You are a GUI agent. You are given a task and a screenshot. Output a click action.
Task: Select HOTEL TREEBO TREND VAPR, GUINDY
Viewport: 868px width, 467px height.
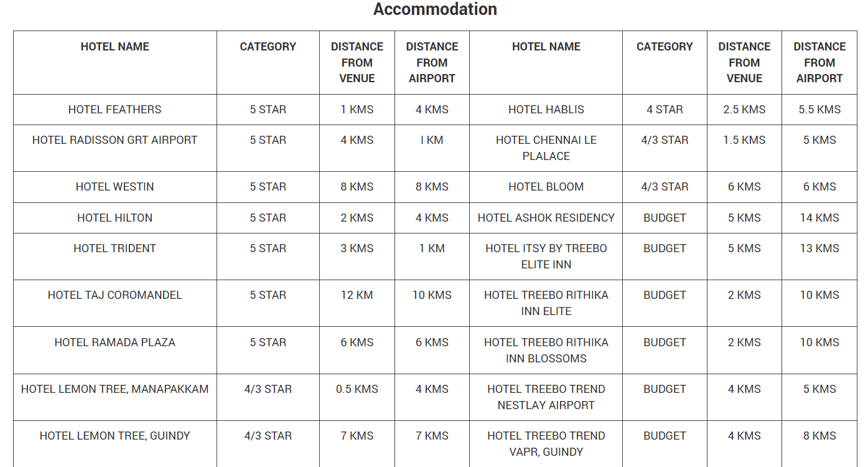click(x=546, y=444)
